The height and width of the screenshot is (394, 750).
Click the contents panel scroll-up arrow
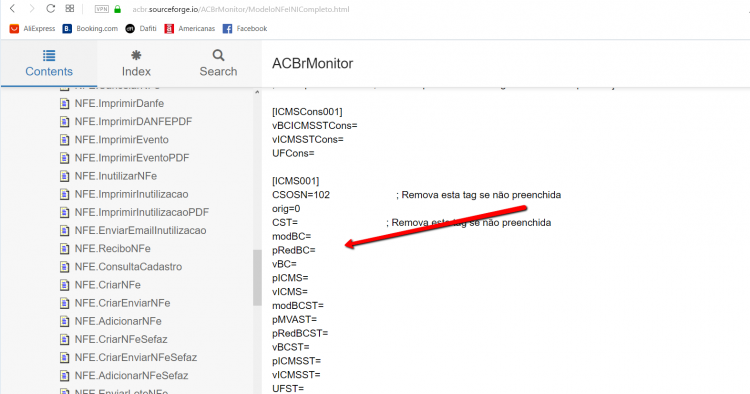pyautogui.click(x=257, y=92)
